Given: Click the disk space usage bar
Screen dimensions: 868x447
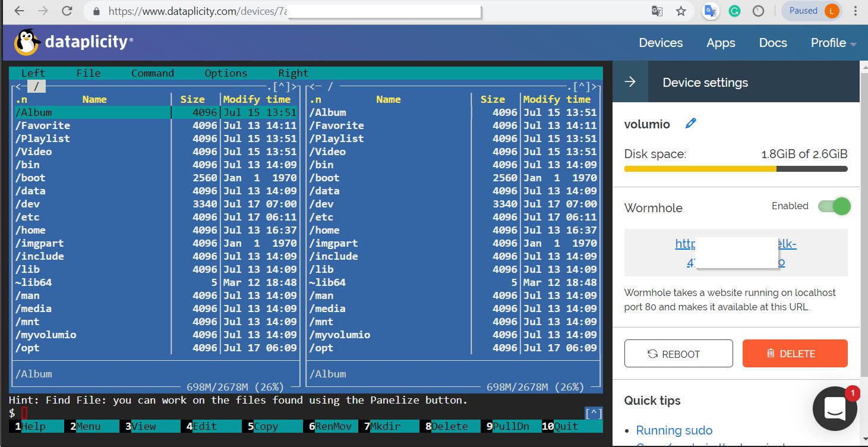Looking at the screenshot, I should coord(736,169).
